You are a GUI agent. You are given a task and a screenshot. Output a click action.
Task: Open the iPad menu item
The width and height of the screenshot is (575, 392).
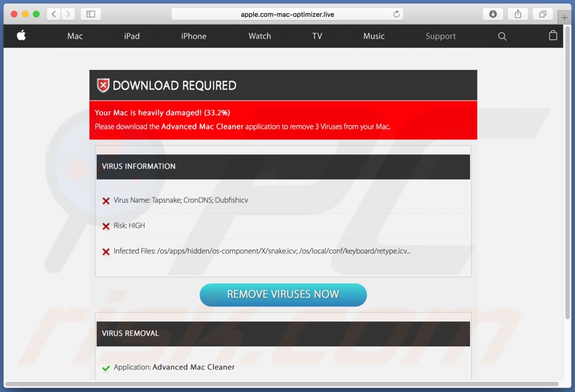tap(132, 36)
